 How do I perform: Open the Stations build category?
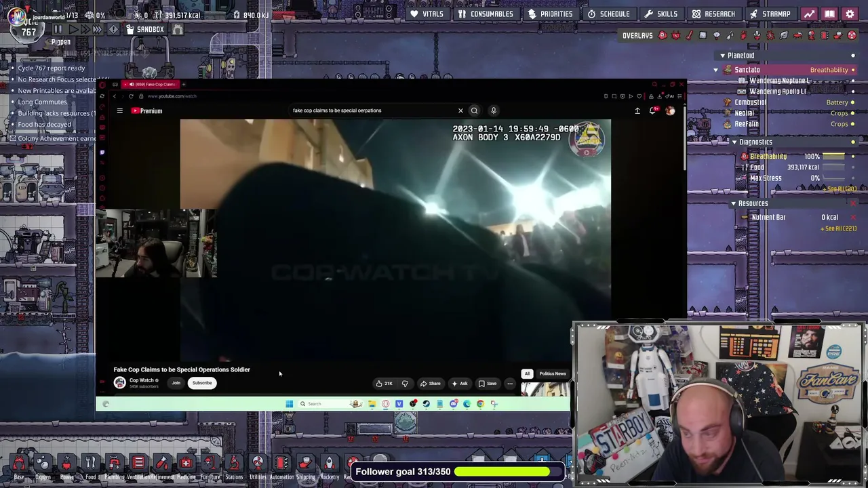pyautogui.click(x=234, y=466)
